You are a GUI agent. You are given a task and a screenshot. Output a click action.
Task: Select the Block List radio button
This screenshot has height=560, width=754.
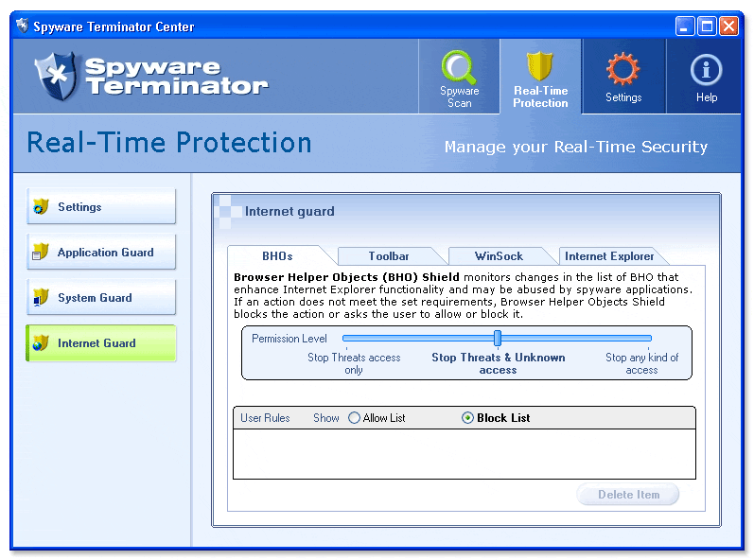coord(468,418)
